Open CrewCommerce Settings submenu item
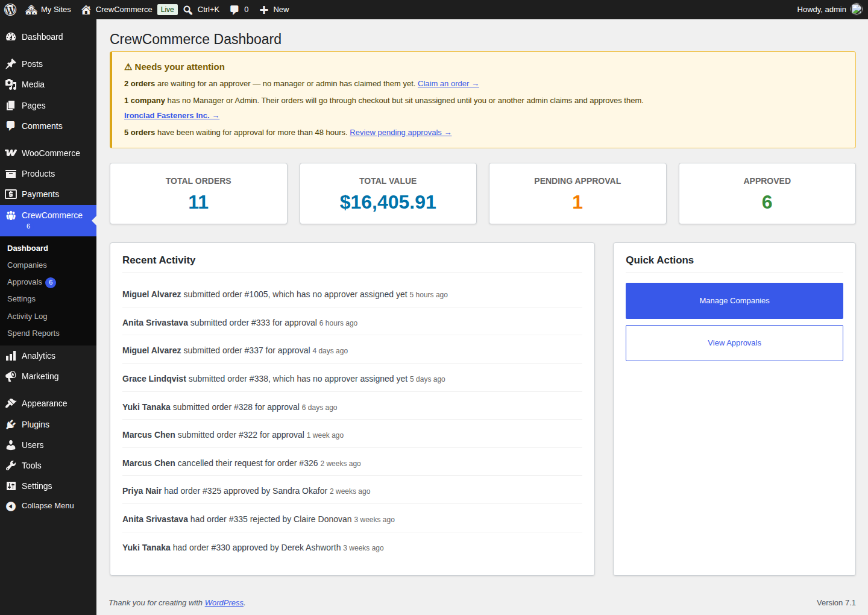Screen dimensions: 868x615 (x=22, y=299)
